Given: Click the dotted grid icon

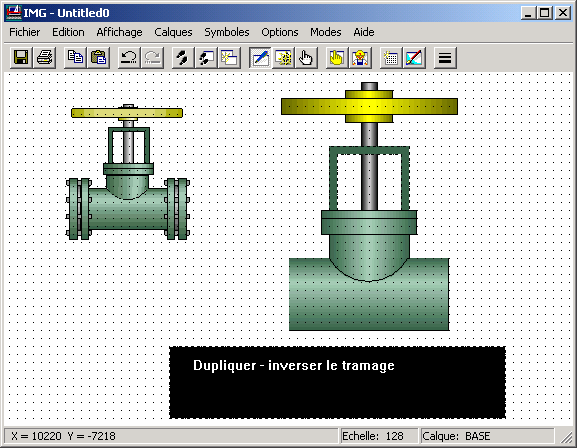Looking at the screenshot, I should click(391, 58).
